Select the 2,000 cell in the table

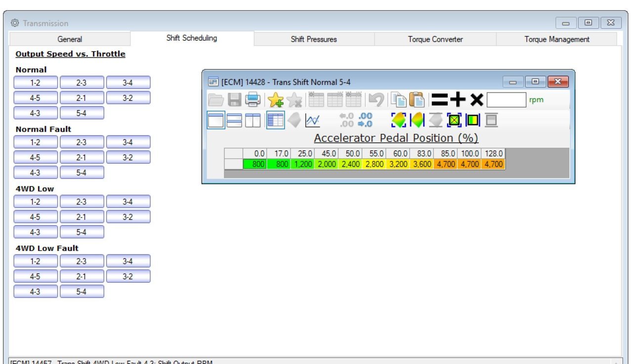[327, 164]
